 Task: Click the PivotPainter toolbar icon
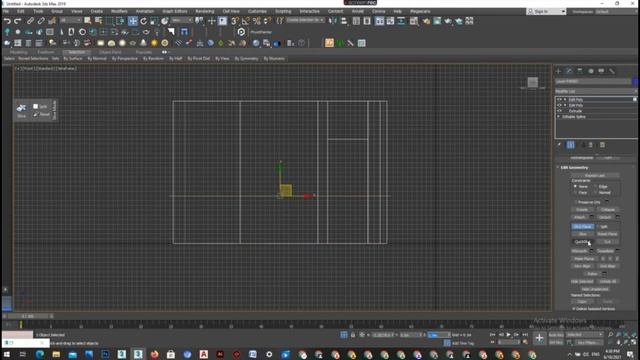click(241, 32)
